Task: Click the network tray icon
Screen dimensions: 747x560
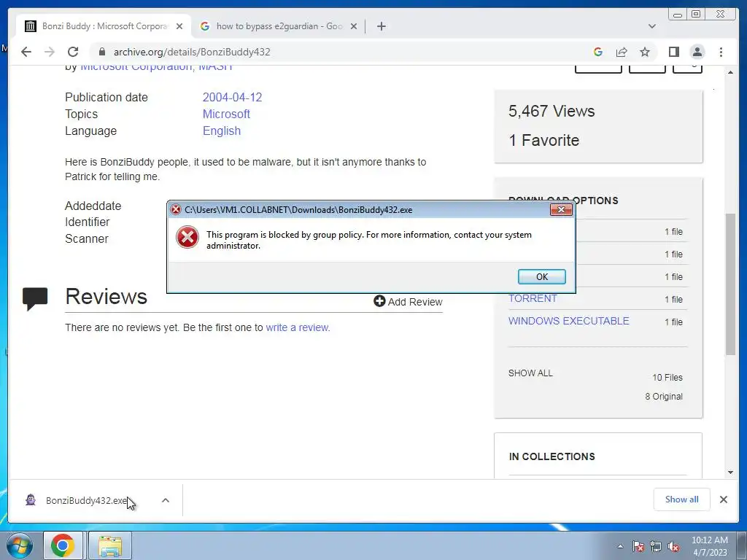Action: [656, 547]
